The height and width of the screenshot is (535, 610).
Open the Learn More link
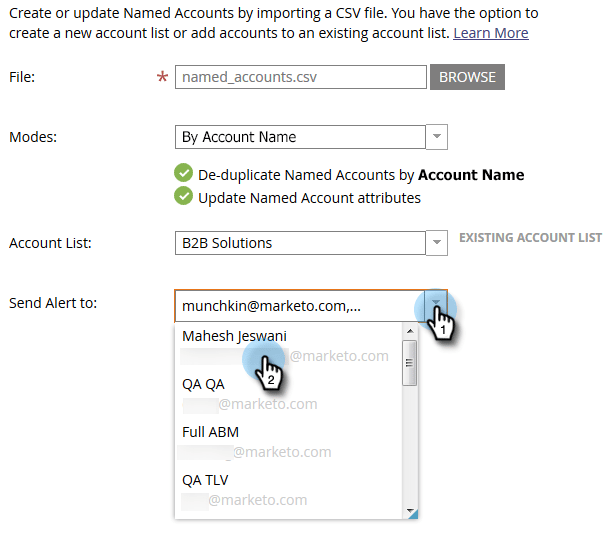491,33
